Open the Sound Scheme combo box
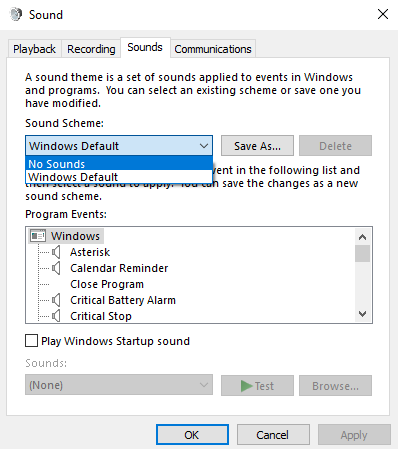398x449 pixels. pos(119,146)
